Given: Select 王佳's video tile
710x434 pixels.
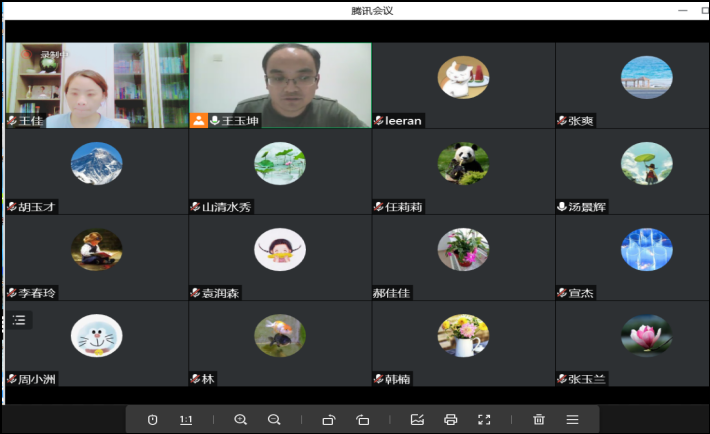Looking at the screenshot, I should click(96, 84).
